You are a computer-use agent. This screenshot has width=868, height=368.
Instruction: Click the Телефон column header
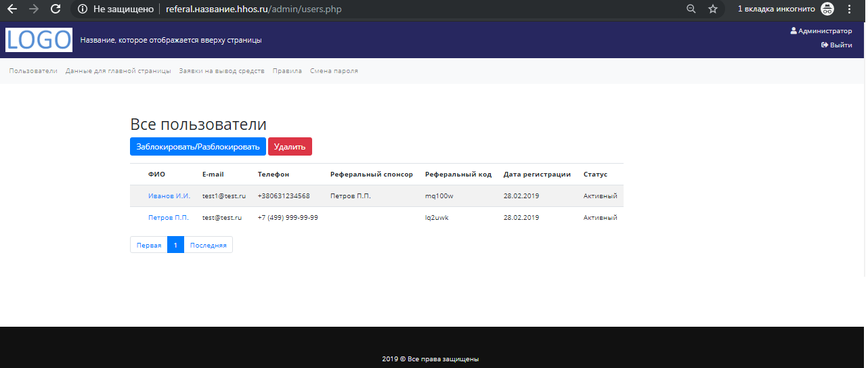pyautogui.click(x=274, y=175)
